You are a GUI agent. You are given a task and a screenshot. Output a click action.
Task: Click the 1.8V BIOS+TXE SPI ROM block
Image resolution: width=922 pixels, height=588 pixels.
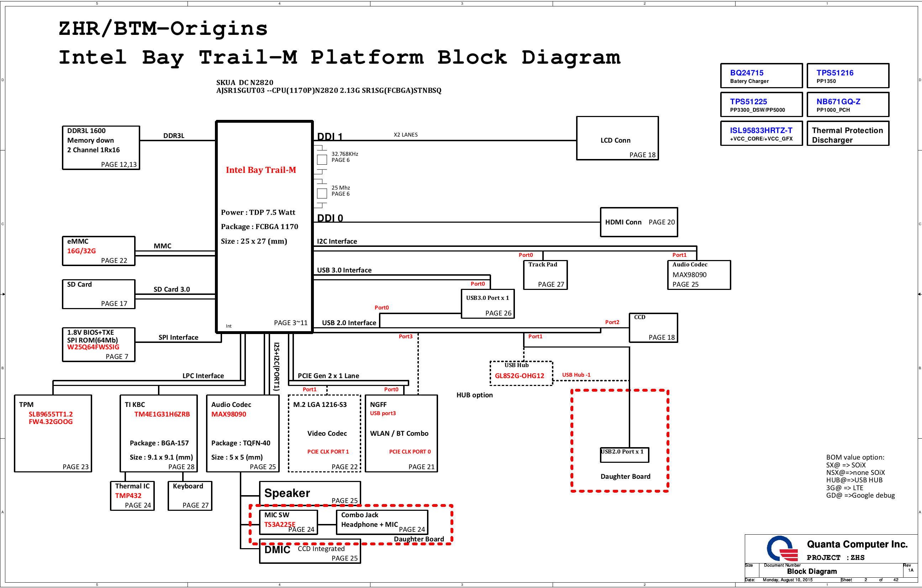click(99, 345)
